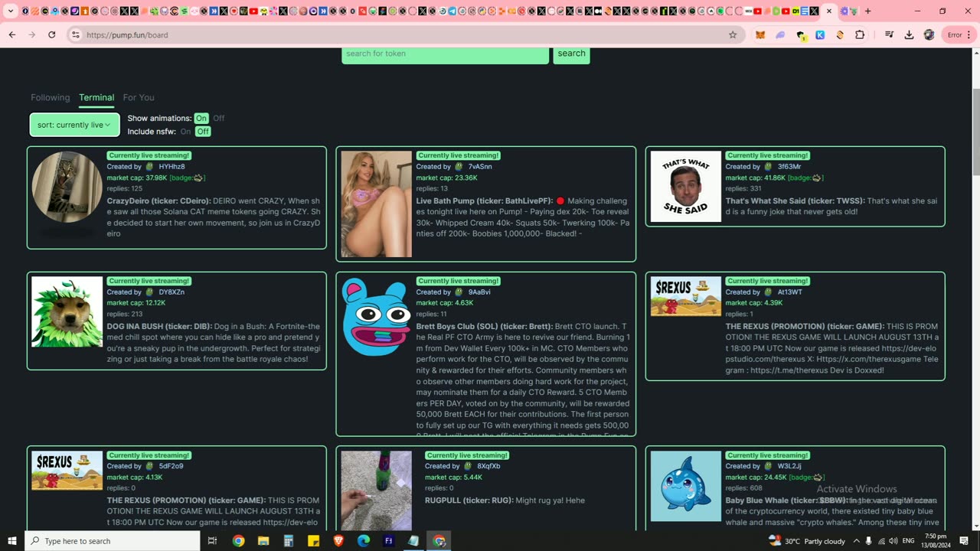This screenshot has height=551, width=980.
Task: Close the active browser tab
Action: pos(829,11)
